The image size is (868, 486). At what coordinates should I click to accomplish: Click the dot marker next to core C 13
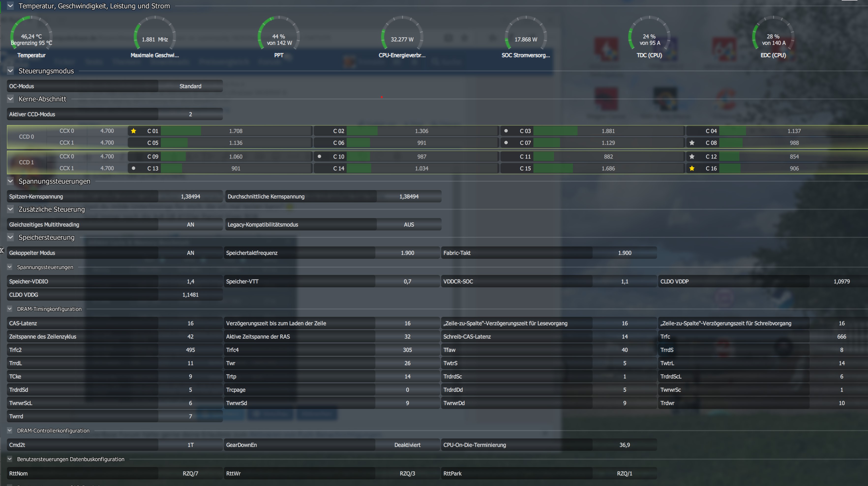(x=134, y=168)
